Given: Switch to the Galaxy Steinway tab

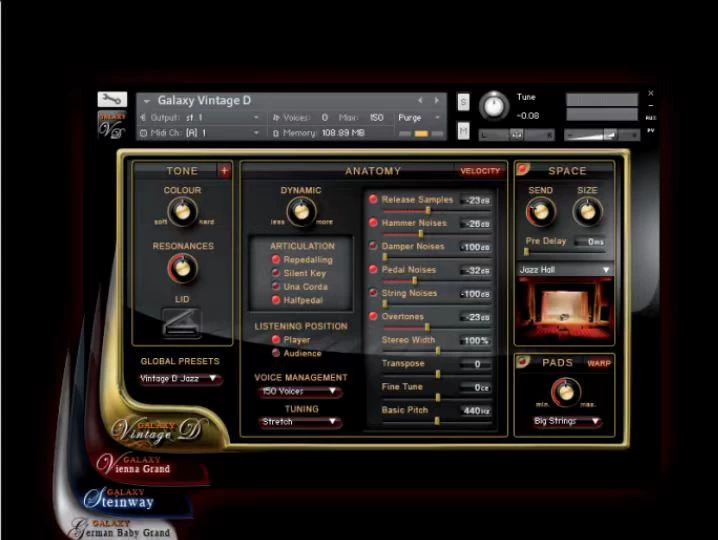Looking at the screenshot, I should click(119, 498).
